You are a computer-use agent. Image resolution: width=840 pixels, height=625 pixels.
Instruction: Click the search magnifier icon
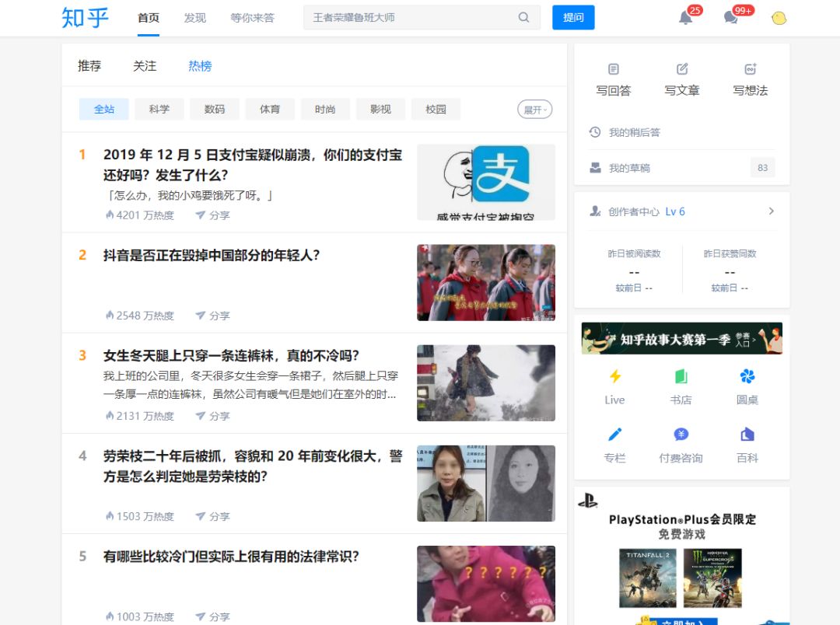click(x=524, y=16)
